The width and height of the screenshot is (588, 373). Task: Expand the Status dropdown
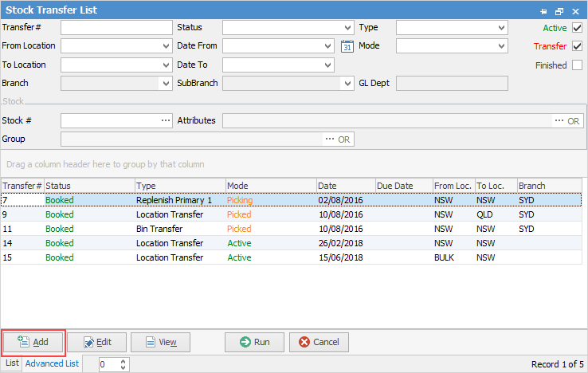pos(347,28)
